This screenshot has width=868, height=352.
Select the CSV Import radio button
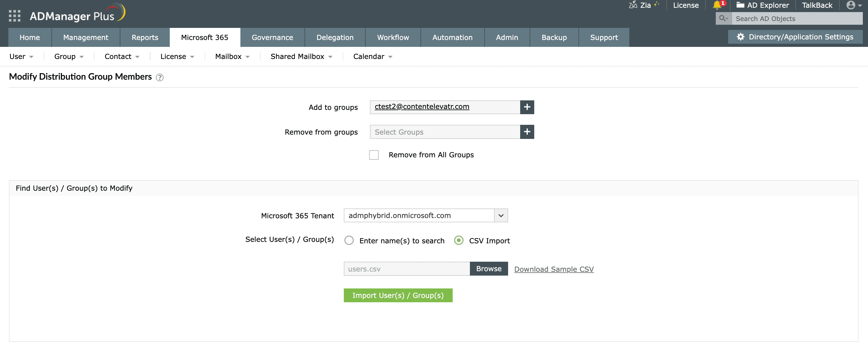459,240
